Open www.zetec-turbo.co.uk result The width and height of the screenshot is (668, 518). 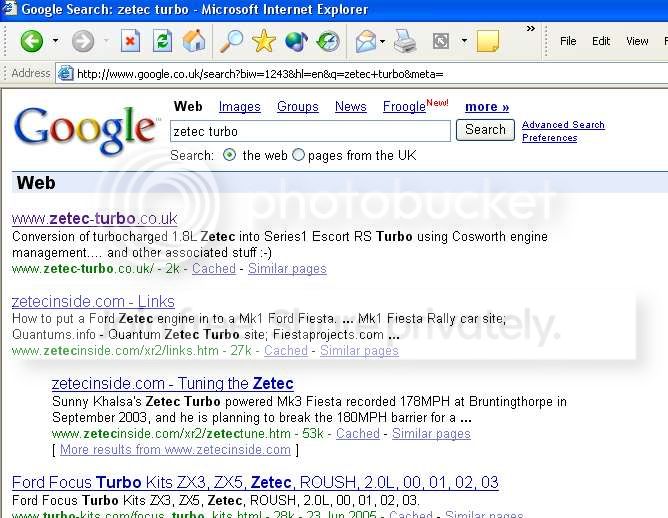(x=95, y=219)
